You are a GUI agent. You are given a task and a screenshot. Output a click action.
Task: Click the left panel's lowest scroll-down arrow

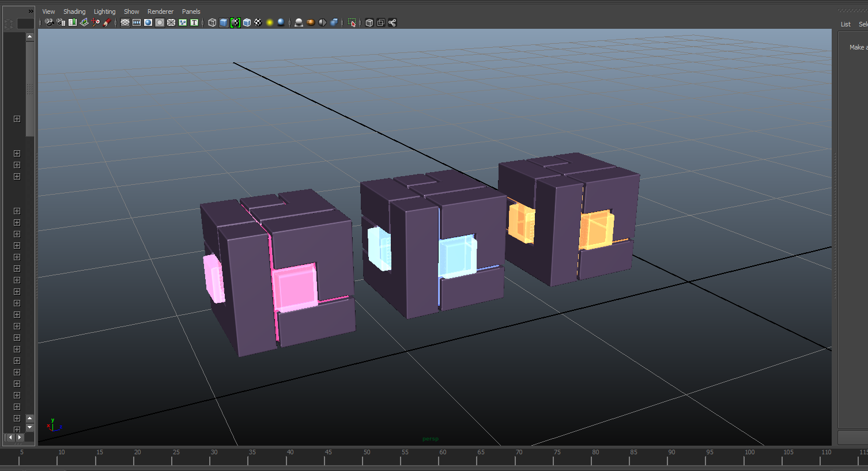(x=30, y=428)
